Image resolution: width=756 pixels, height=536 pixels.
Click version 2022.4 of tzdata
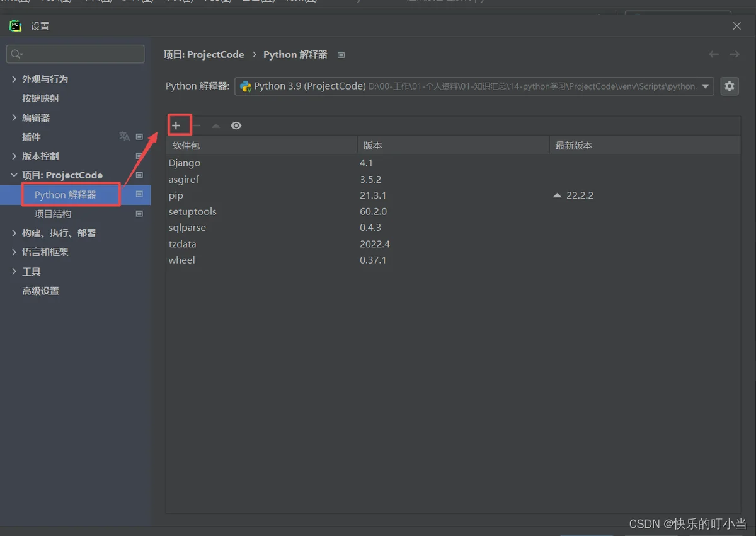pyautogui.click(x=375, y=244)
